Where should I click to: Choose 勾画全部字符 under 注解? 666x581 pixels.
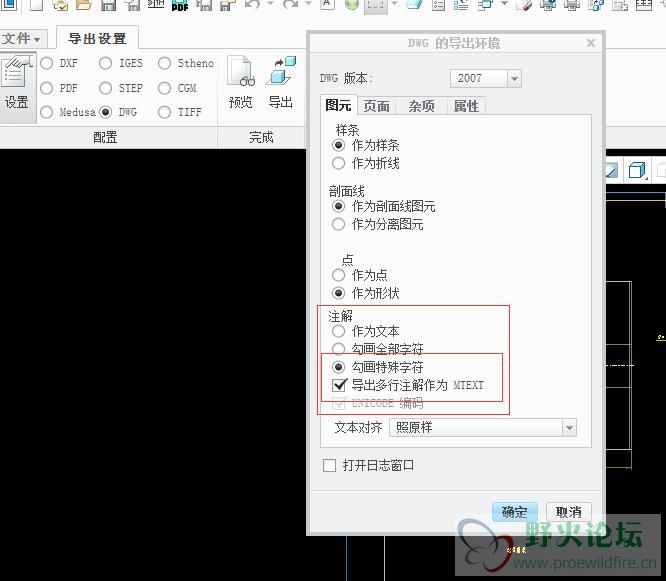pos(339,349)
